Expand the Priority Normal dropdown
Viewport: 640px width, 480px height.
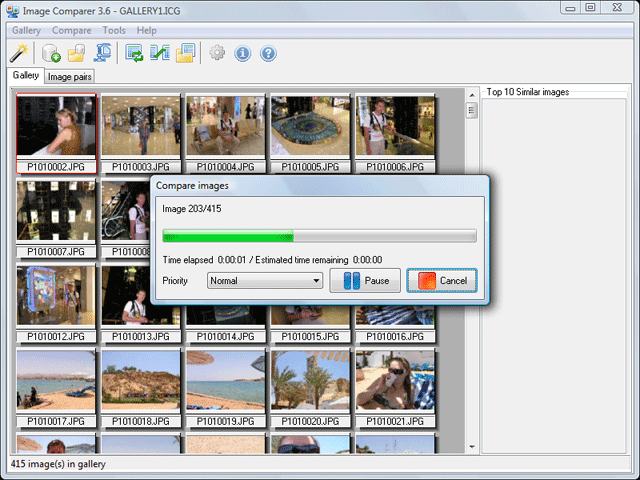coord(265,280)
